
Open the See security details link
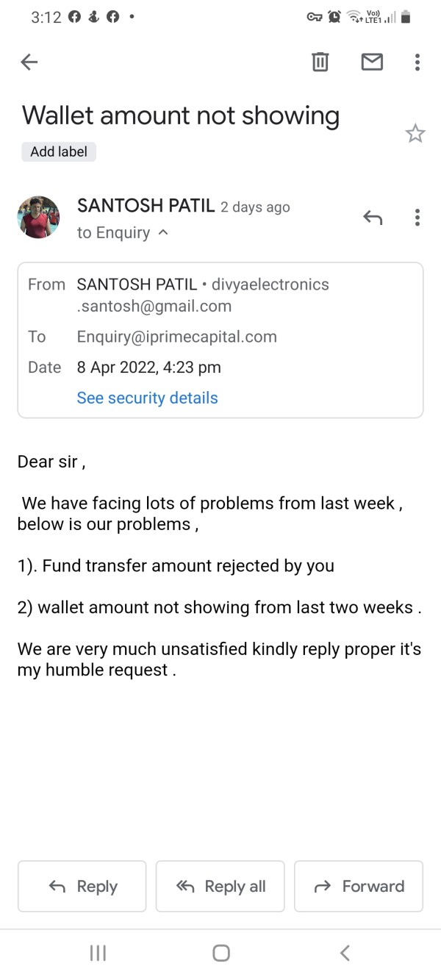[x=147, y=398]
